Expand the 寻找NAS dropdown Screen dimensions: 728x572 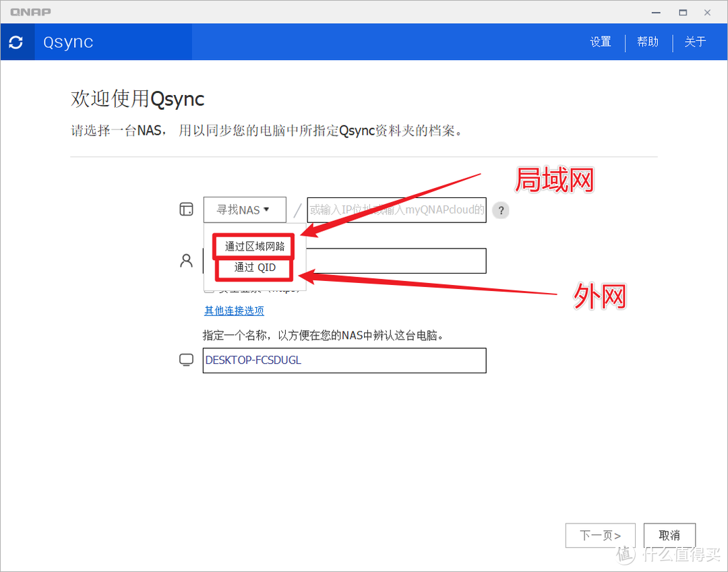tap(245, 210)
